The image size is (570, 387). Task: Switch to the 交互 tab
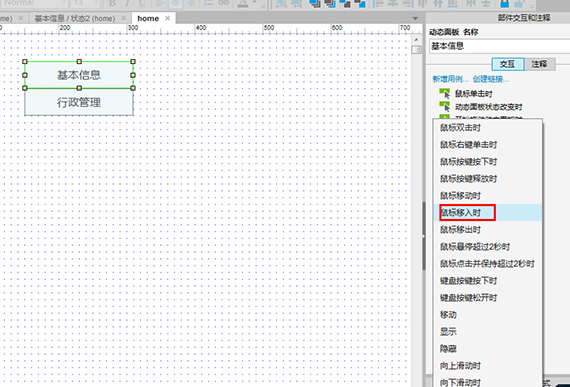pos(507,64)
